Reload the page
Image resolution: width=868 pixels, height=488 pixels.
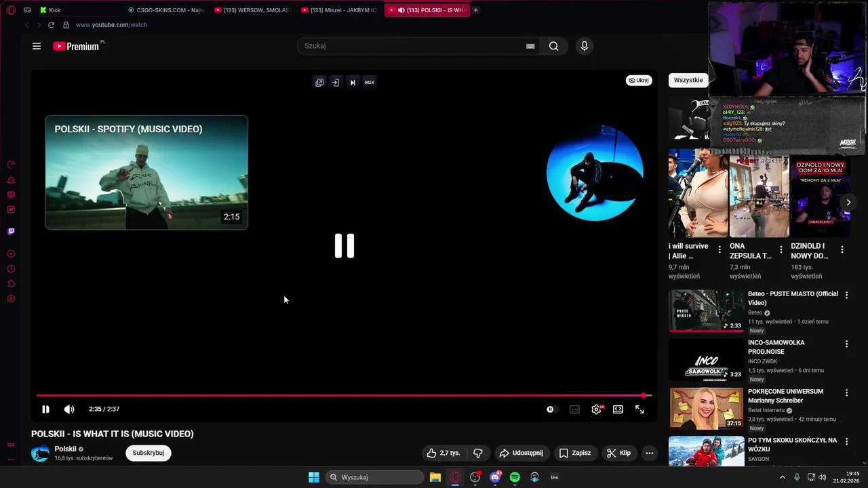coord(51,25)
